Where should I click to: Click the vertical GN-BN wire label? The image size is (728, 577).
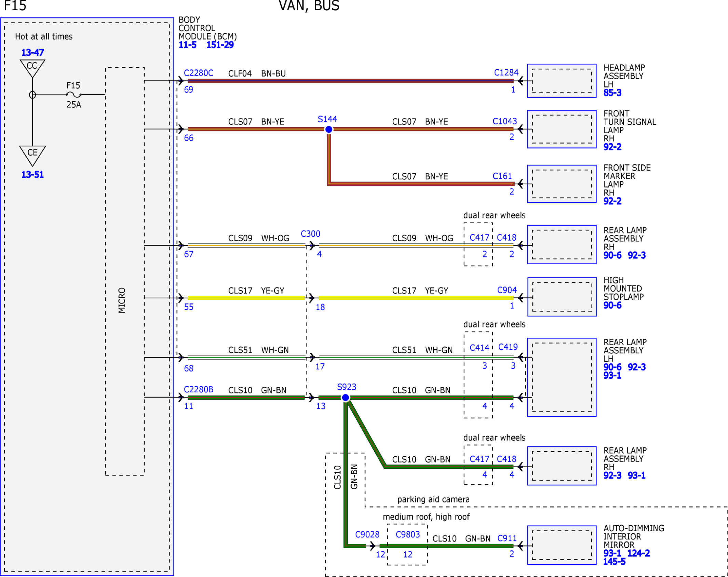point(354,477)
